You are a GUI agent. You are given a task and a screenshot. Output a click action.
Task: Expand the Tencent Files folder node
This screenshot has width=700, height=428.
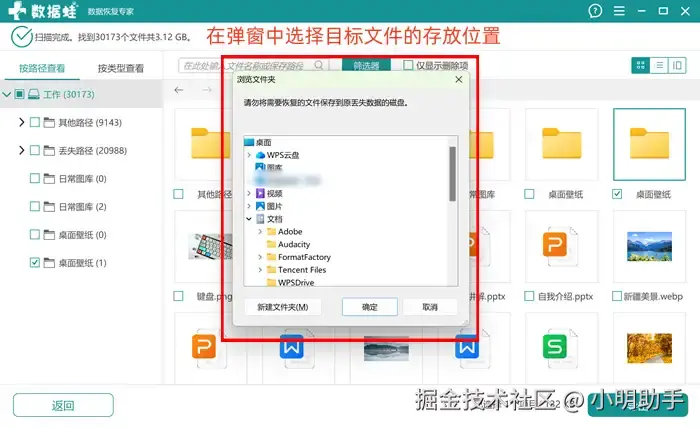[260, 270]
